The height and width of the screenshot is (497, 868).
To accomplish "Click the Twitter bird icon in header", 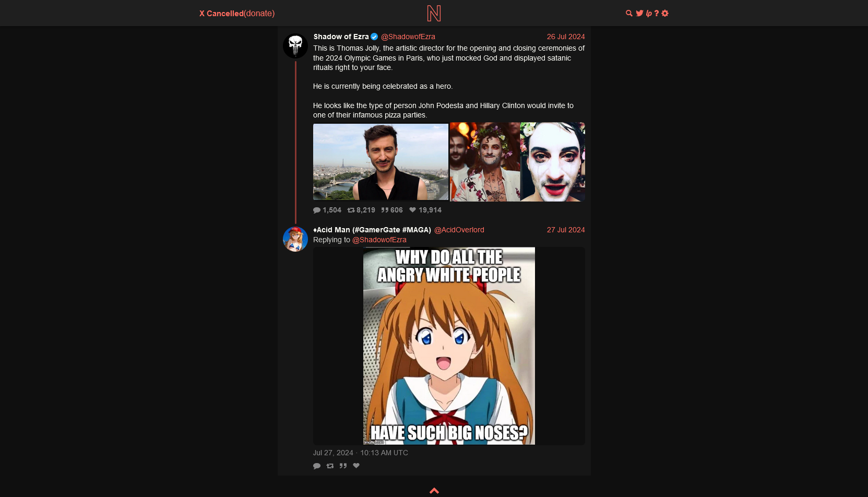I will point(639,14).
